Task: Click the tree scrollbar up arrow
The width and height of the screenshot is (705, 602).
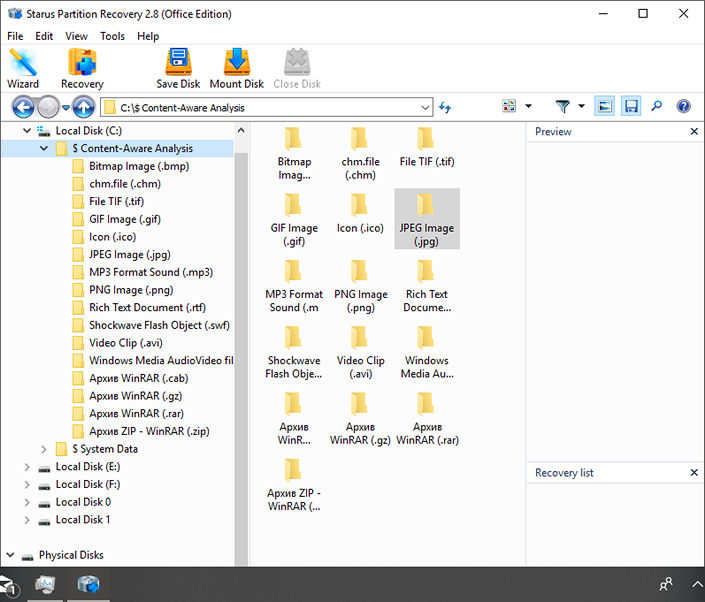Action: coord(241,131)
